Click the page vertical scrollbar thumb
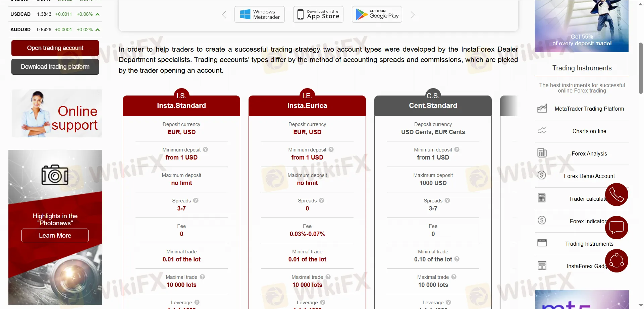The height and width of the screenshot is (309, 644). pyautogui.click(x=641, y=68)
